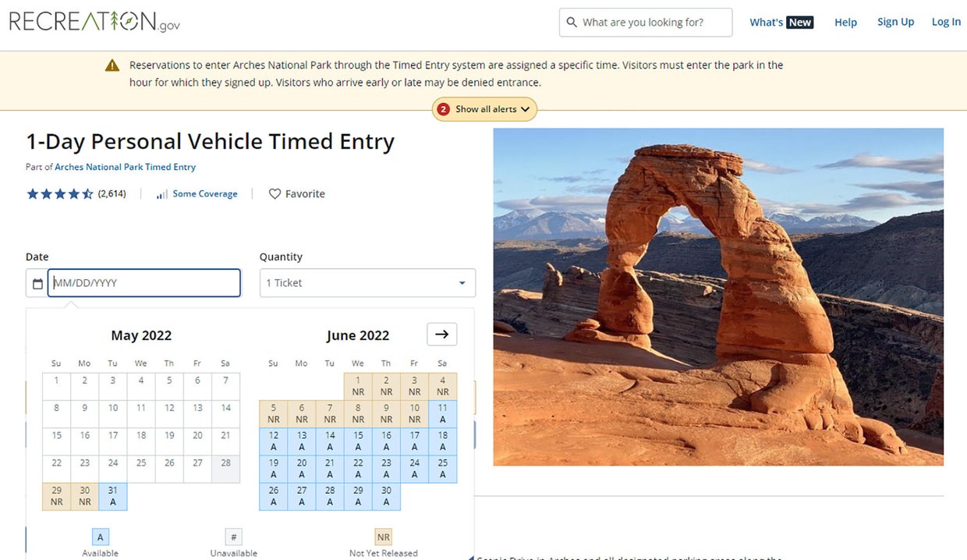Click the warning triangle alert icon
Viewport: 967px width, 560px height.
[113, 66]
